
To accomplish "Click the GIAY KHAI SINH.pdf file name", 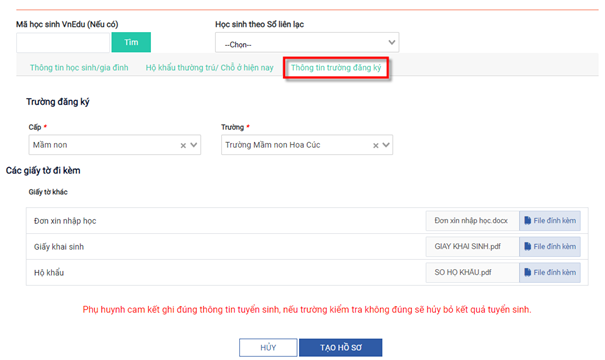I will [468, 247].
